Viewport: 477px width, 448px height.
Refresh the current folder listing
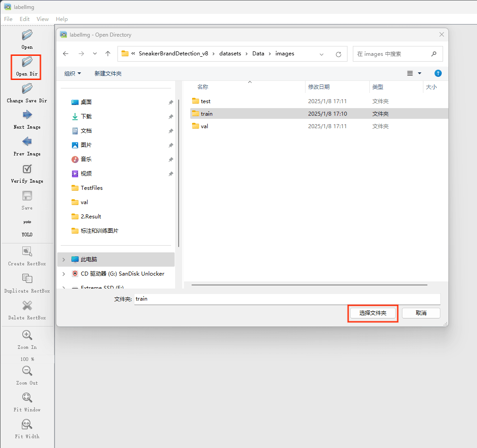(x=339, y=54)
